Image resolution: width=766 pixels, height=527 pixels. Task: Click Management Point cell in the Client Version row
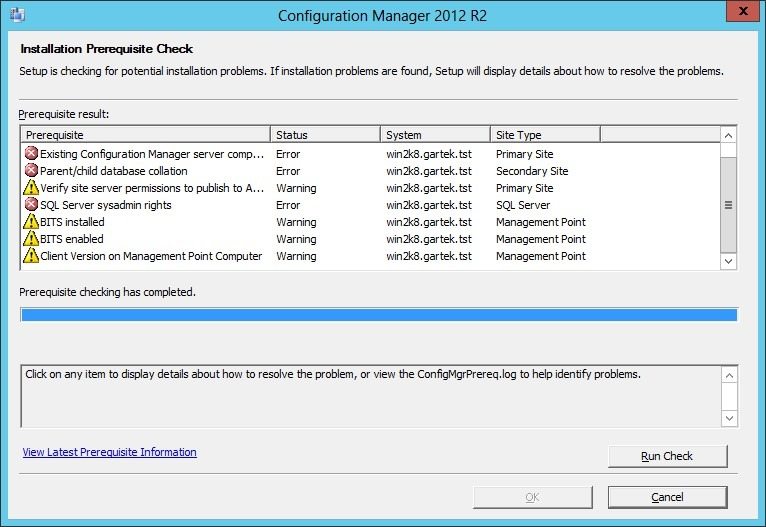point(541,256)
